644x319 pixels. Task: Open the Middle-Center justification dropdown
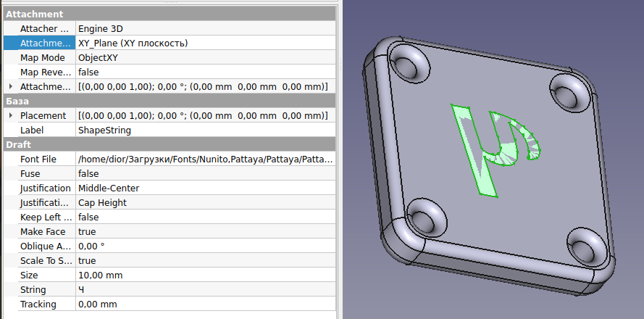tap(205, 188)
